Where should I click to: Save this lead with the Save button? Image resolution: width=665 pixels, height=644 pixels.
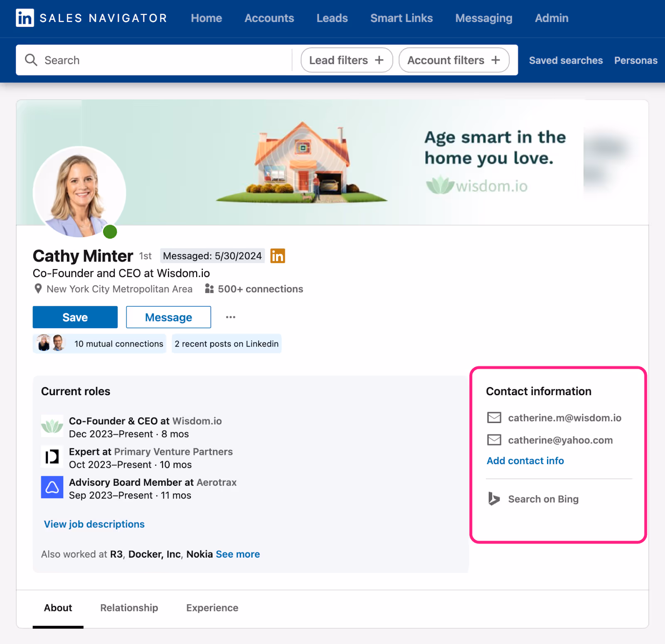click(75, 317)
